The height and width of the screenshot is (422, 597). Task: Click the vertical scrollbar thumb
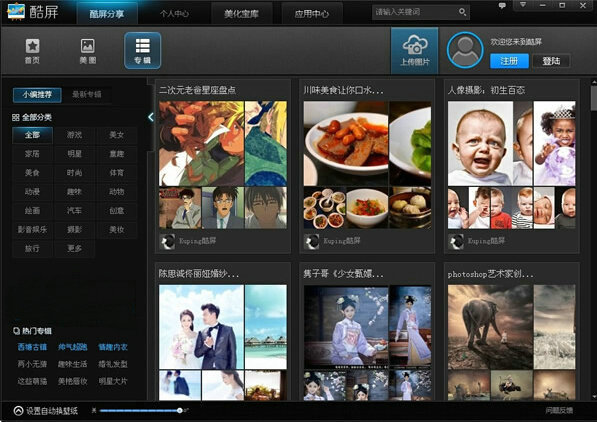[x=593, y=98]
